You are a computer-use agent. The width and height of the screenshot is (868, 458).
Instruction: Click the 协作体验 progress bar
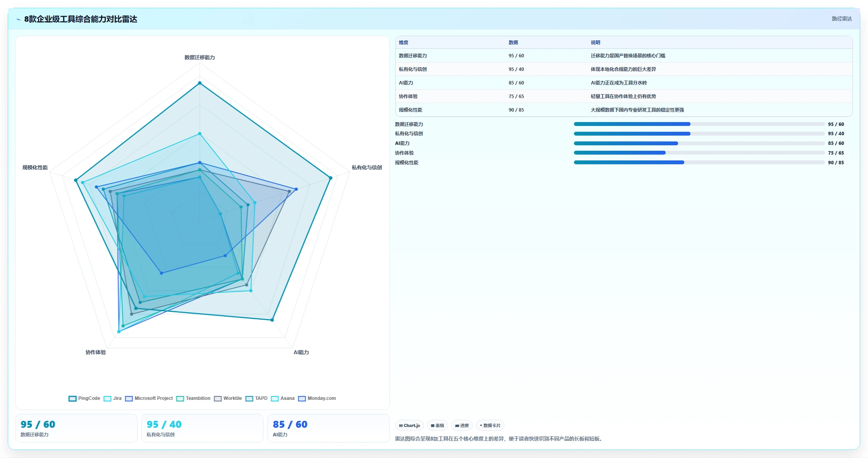(x=699, y=153)
